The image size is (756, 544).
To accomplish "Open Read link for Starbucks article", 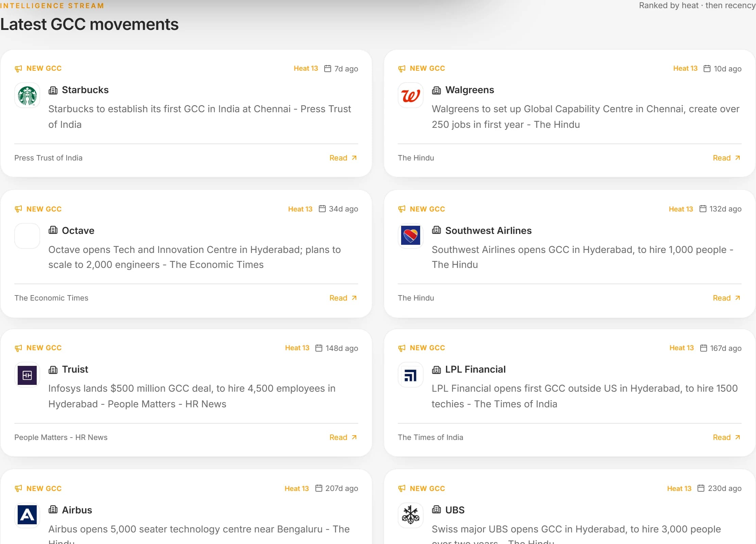I will [x=343, y=158].
